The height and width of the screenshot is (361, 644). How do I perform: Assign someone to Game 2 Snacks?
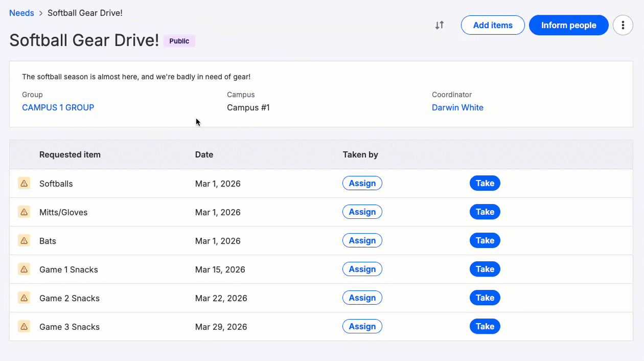click(x=362, y=298)
